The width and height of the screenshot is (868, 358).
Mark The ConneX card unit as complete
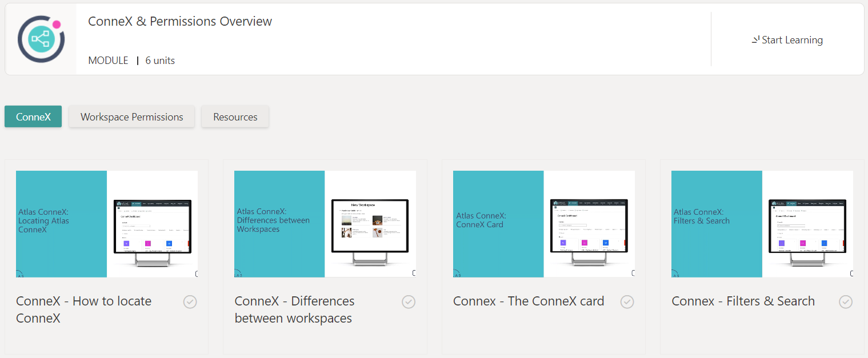pyautogui.click(x=627, y=301)
